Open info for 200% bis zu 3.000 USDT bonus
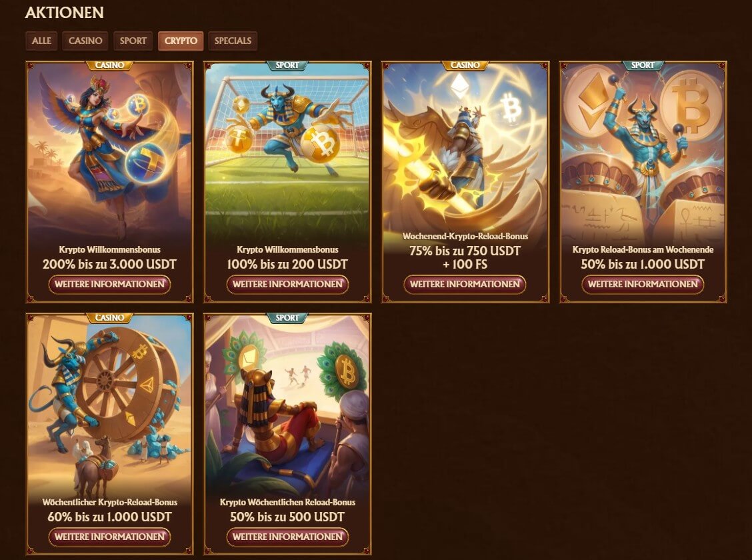The image size is (752, 560). pos(109,284)
